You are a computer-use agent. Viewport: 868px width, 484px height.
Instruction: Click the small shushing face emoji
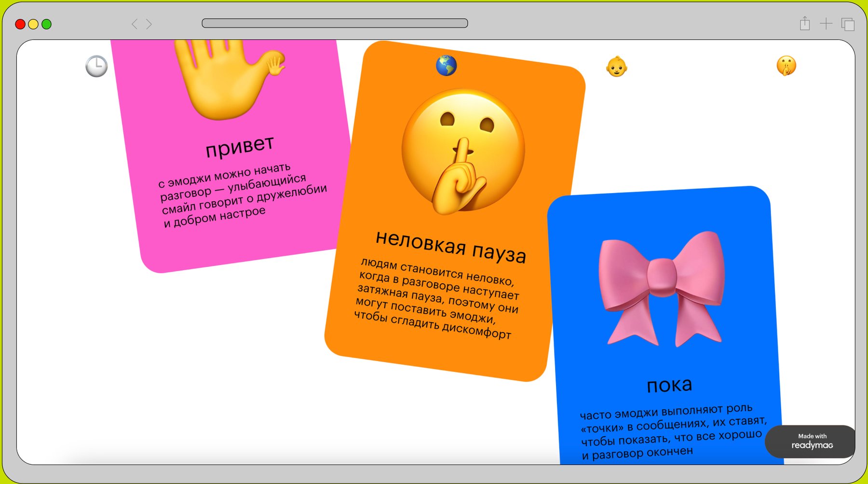[786, 66]
